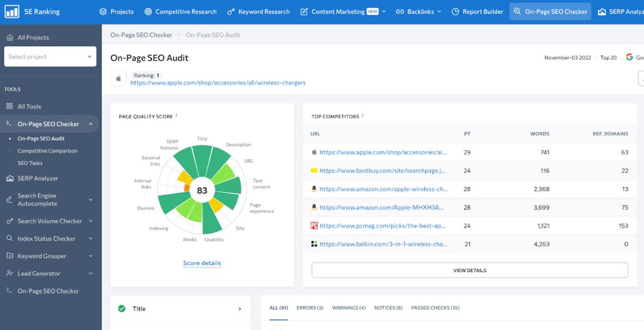Viewport: 644px width, 330px height.
Task: Open SEO Tasks in sidebar
Action: (30, 163)
